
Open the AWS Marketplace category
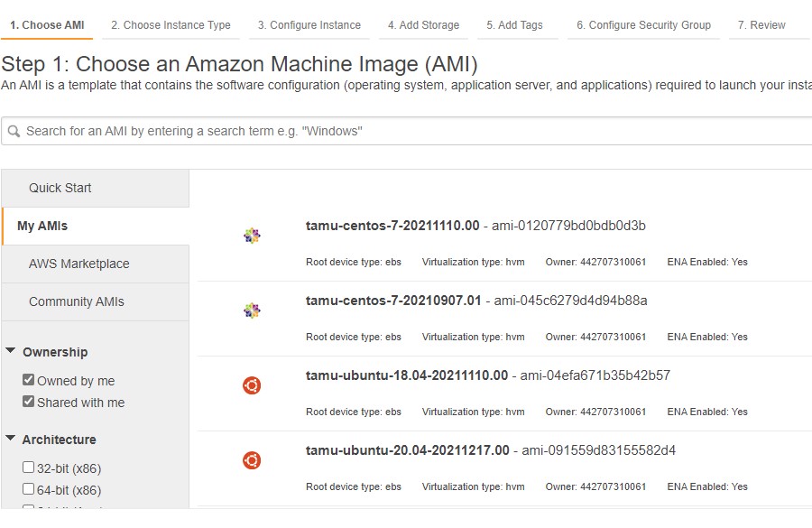coord(78,264)
